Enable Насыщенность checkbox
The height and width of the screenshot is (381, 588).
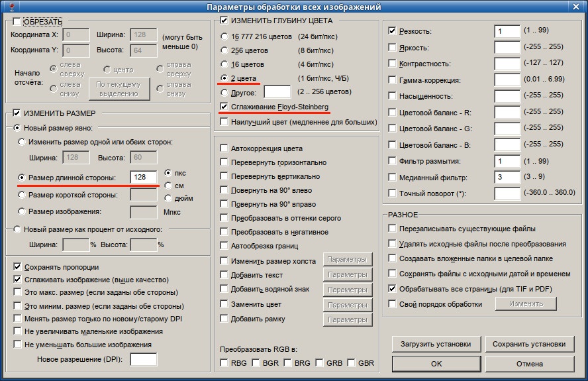(392, 95)
